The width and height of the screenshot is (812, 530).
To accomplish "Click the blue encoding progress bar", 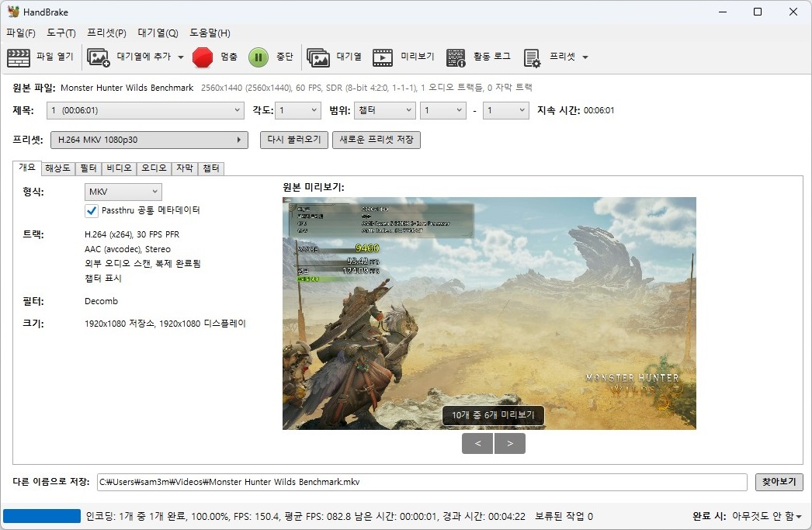I will (42, 516).
